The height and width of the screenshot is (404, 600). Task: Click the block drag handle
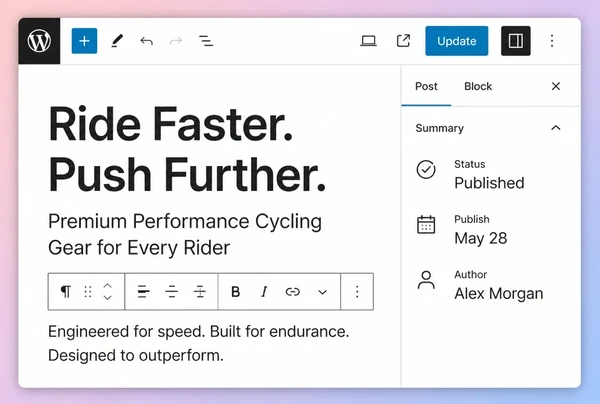pyautogui.click(x=88, y=292)
